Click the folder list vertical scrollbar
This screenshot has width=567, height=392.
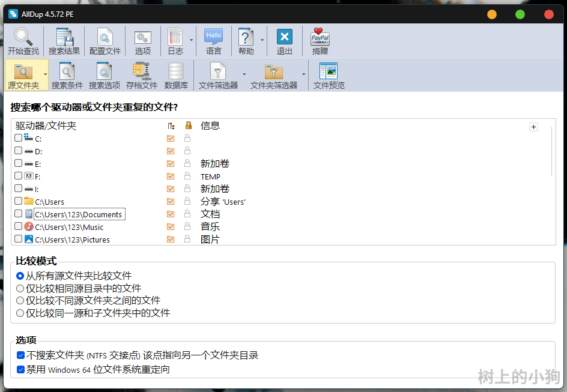[x=552, y=151]
